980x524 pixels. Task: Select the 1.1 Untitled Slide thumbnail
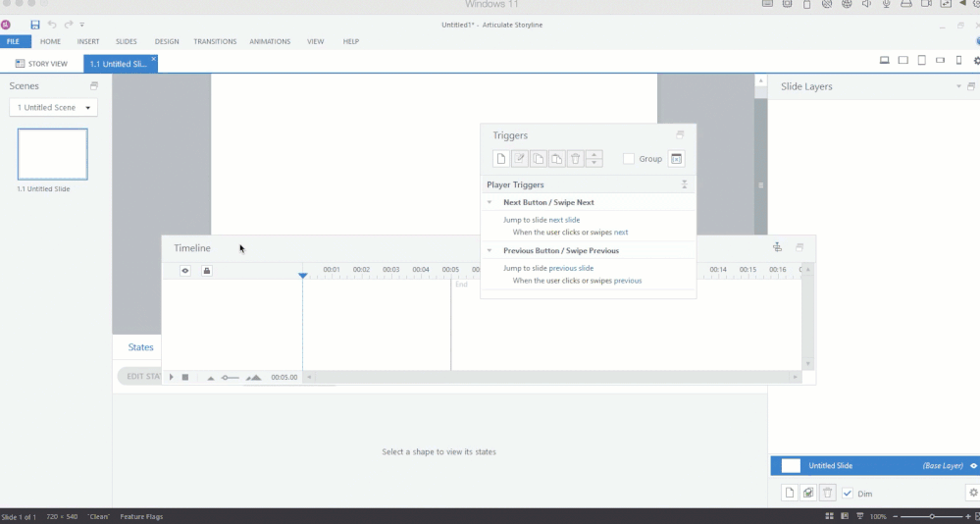53,154
